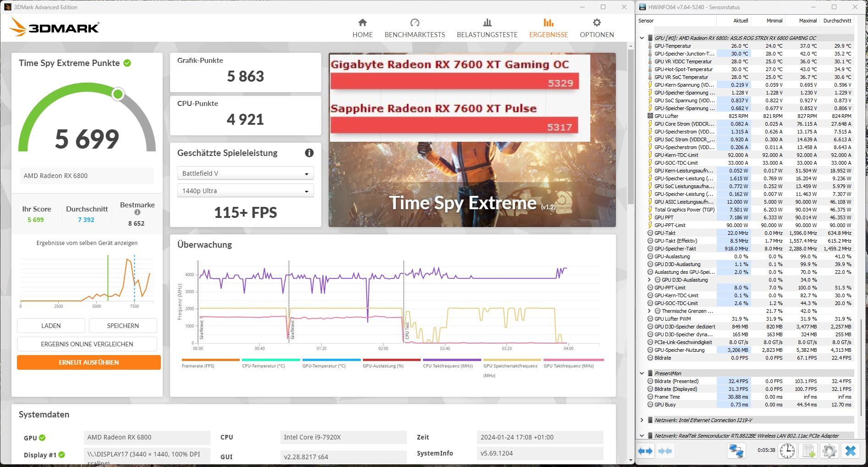Viewport: 868px width, 467px height.
Task: Open the 1440p Ultra resolution dropdown
Action: (x=245, y=191)
